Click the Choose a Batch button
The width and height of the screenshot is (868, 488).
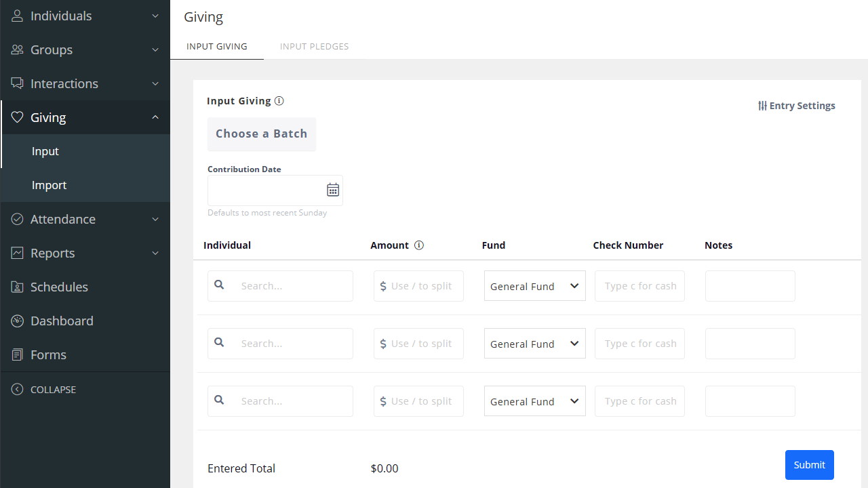(x=261, y=134)
